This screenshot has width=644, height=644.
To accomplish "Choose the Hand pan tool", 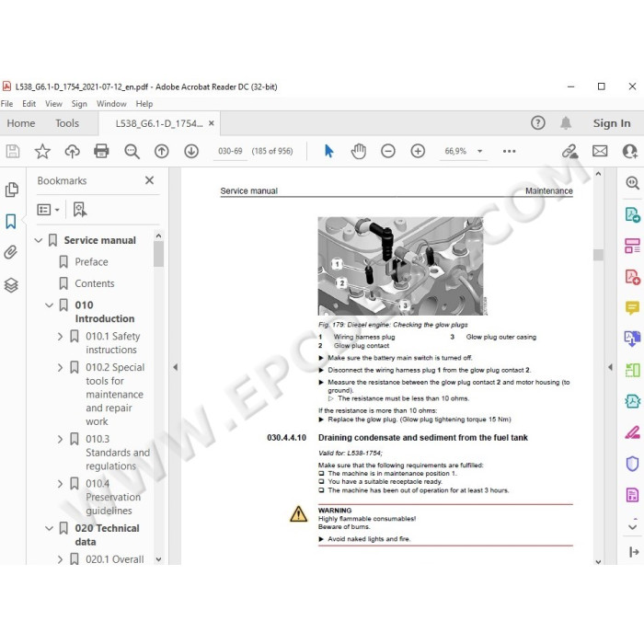I will click(x=359, y=151).
